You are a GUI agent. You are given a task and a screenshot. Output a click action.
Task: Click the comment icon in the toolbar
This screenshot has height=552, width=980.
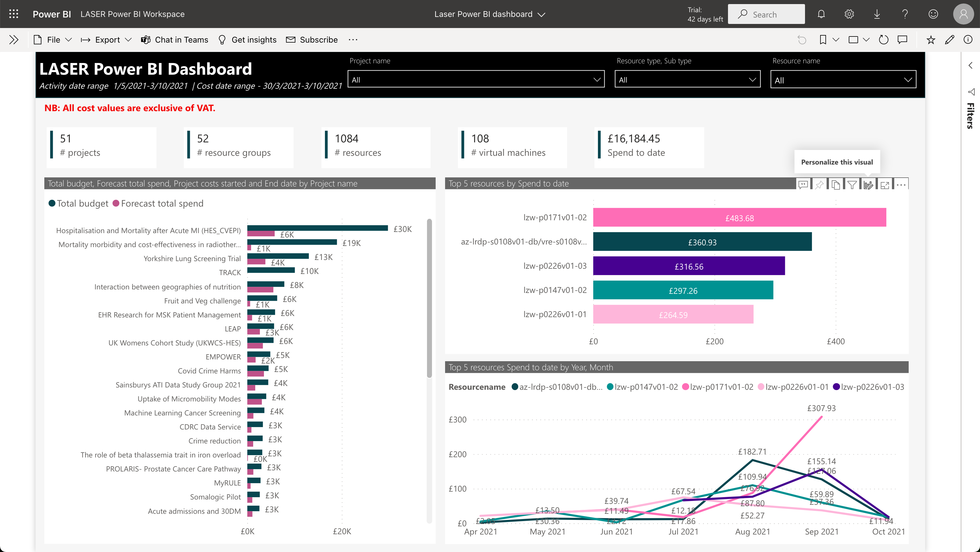click(903, 40)
